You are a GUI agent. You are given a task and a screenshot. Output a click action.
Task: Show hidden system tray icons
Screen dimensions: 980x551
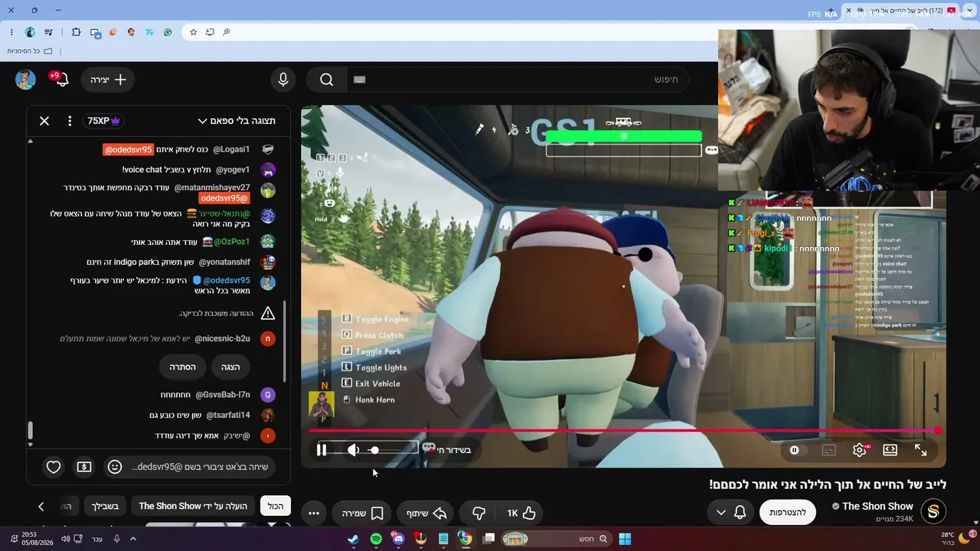(x=132, y=539)
